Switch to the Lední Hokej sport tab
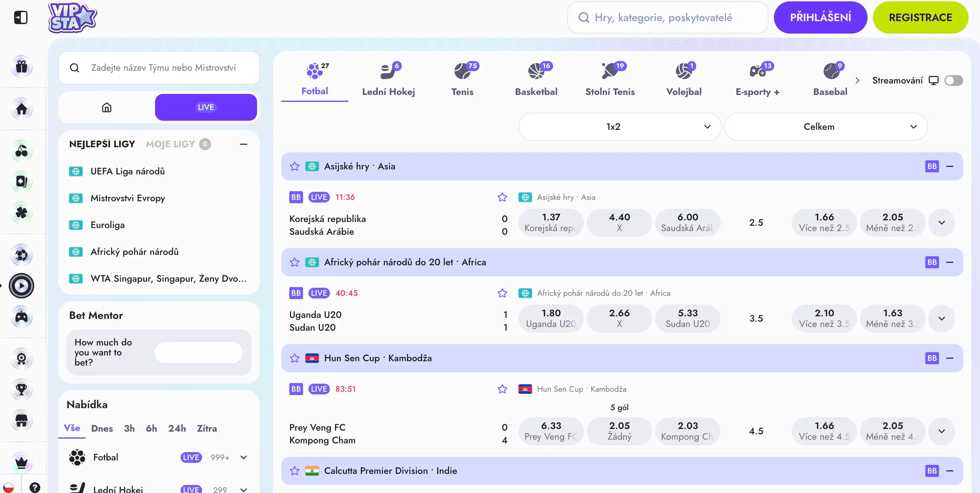The image size is (980, 493). coord(388,79)
